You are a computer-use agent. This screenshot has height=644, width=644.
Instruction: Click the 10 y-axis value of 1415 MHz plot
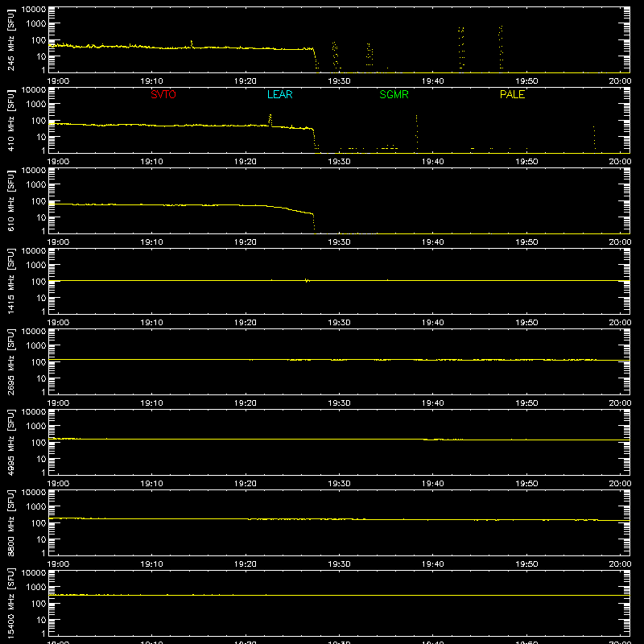41,298
